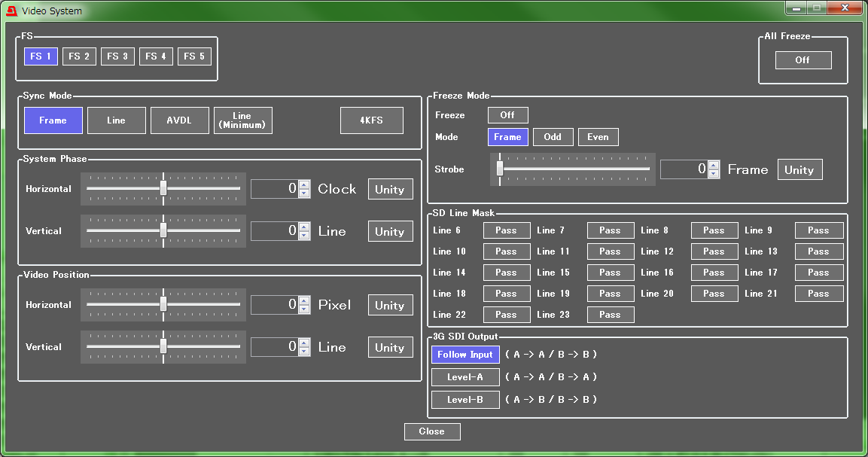Click the Strobe slider handle
The image size is (868, 457).
point(499,169)
